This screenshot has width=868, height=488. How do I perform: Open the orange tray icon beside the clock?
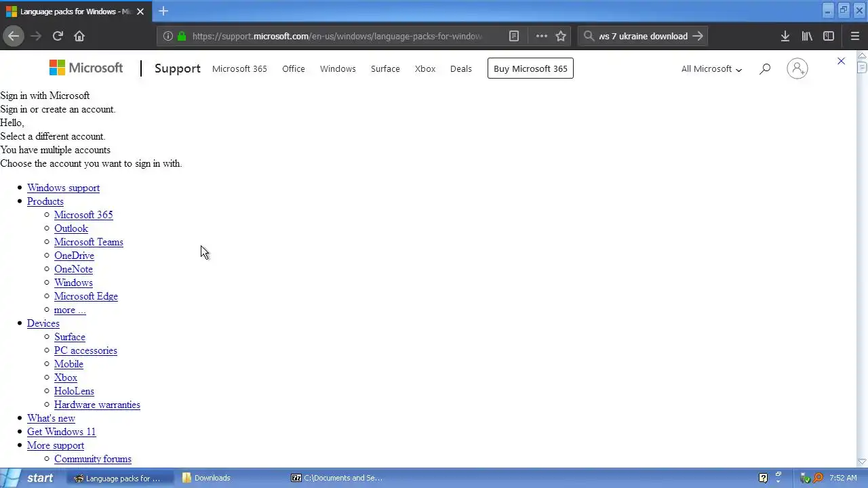[818, 478]
